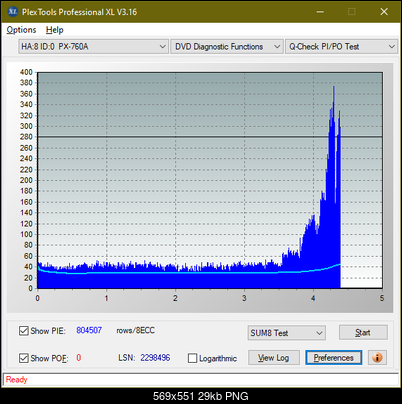This screenshot has width=402, height=404.
Task: Click the View Log button
Action: tap(274, 358)
